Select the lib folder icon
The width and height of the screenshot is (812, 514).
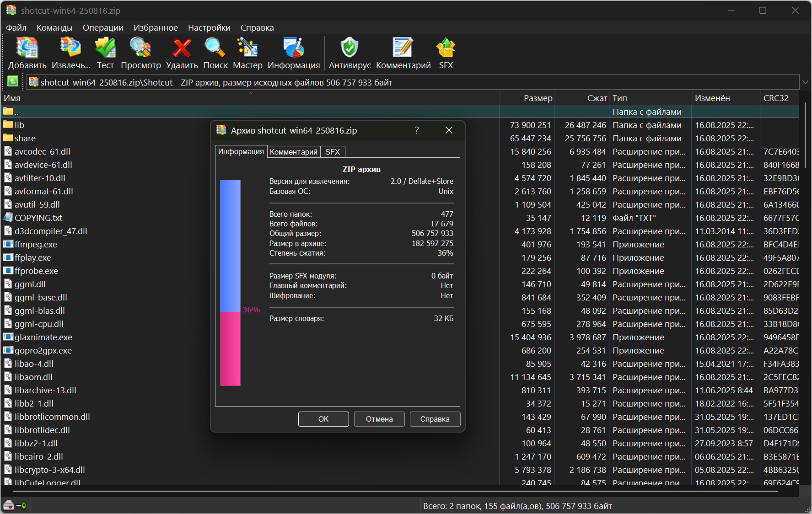click(x=8, y=124)
